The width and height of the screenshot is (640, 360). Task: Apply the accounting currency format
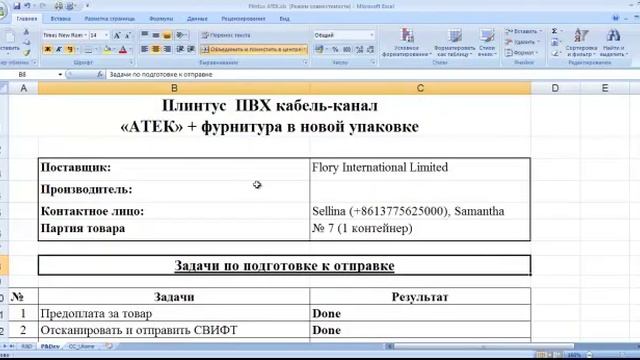(319, 49)
